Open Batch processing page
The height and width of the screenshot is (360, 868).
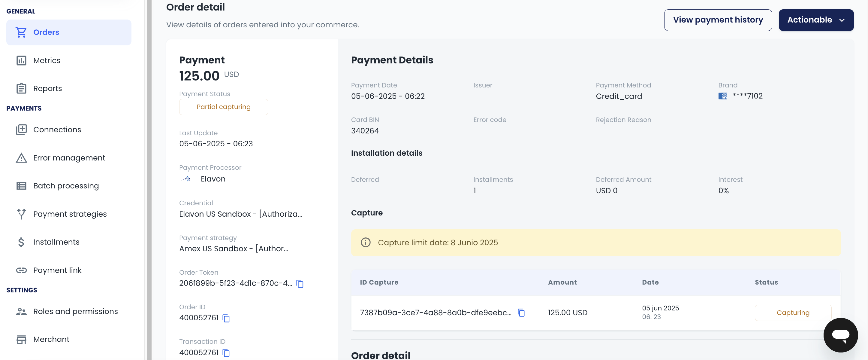click(66, 186)
